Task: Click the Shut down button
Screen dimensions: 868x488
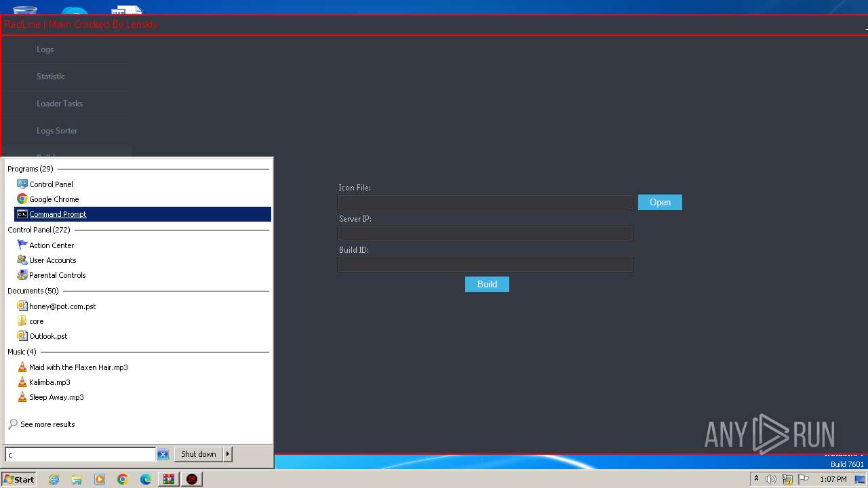Action: point(199,454)
